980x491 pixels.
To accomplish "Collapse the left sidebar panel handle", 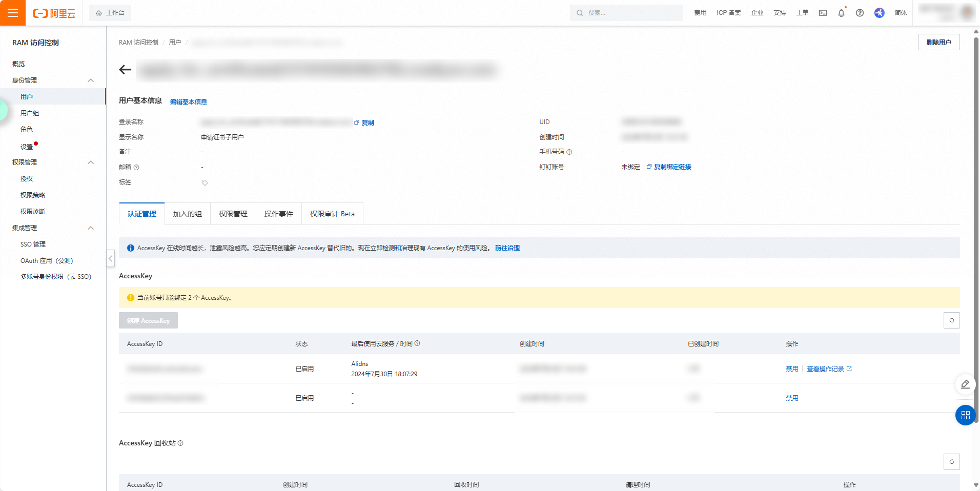I will click(110, 258).
